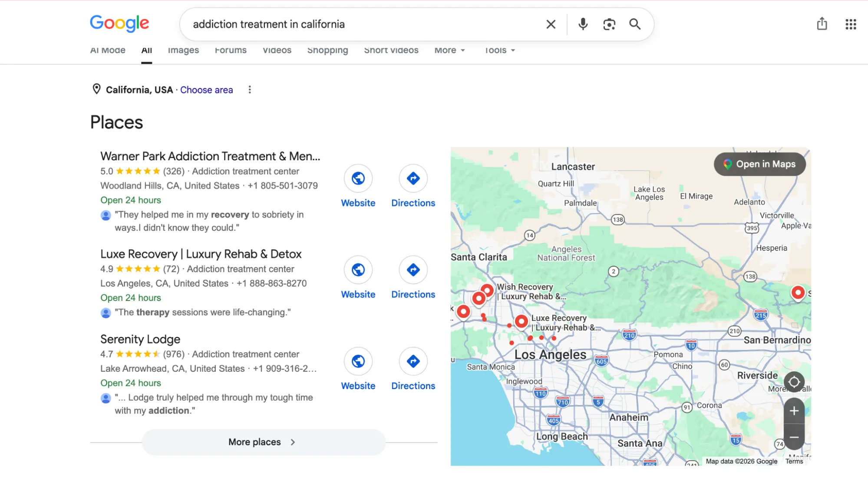Click Open in Maps button

(x=759, y=164)
